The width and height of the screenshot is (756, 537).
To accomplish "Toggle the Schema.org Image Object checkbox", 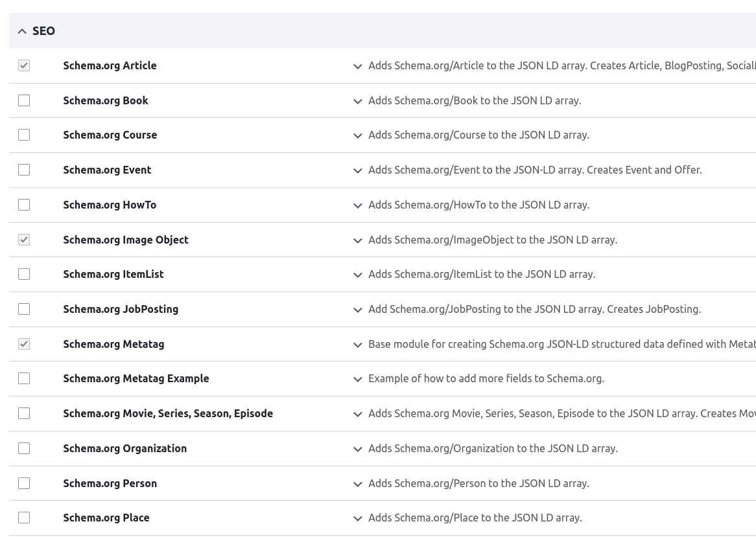I will [23, 240].
